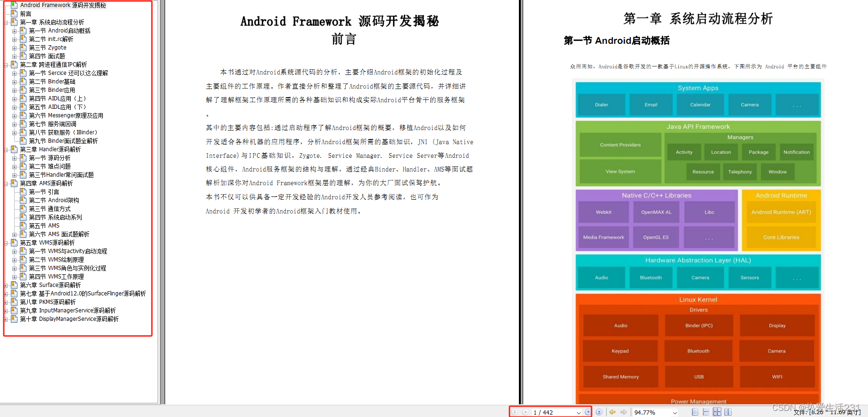Open bookmark 第八节 获取服务（IBinder）

63,132
